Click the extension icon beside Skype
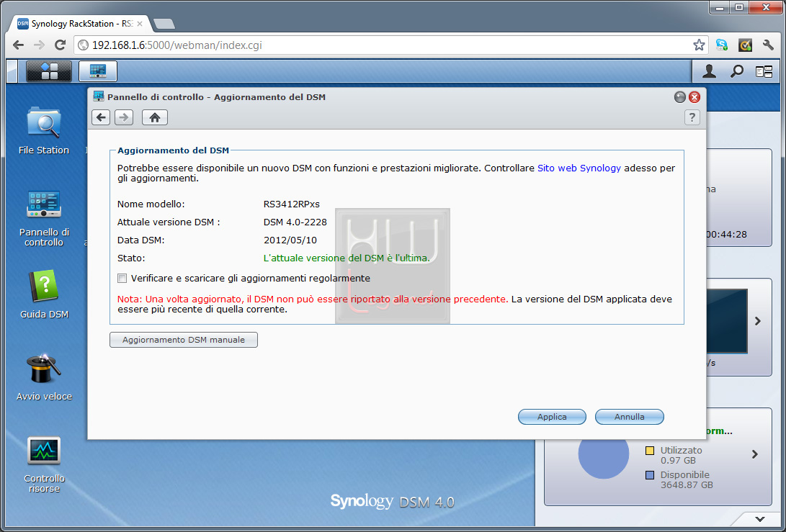The width and height of the screenshot is (786, 532). point(745,45)
